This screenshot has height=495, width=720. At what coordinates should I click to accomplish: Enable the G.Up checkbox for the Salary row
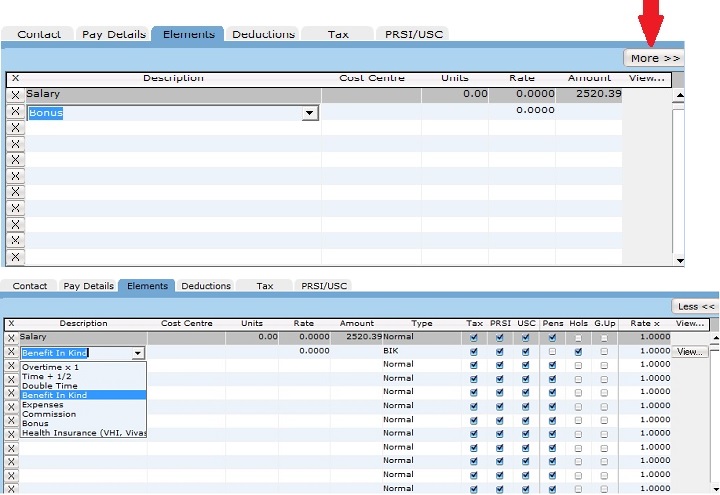point(603,338)
